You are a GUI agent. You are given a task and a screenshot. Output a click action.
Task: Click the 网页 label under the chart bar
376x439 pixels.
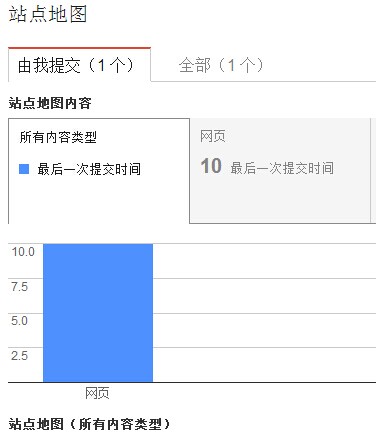[97, 393]
